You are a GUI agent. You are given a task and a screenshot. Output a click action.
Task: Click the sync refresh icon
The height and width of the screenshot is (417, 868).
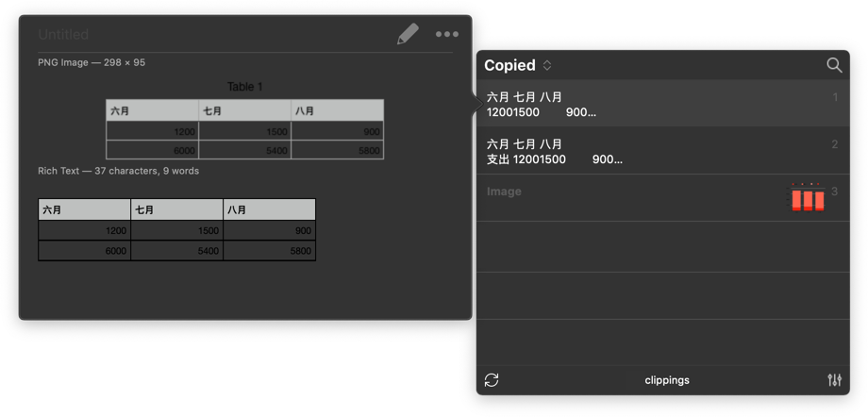(x=492, y=380)
